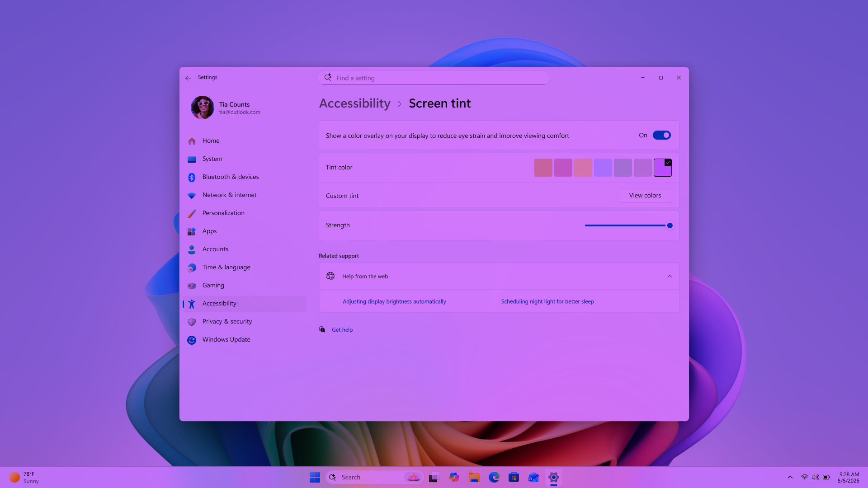868x488 pixels.
Task: Click the Time & language clock icon
Action: pos(192,267)
